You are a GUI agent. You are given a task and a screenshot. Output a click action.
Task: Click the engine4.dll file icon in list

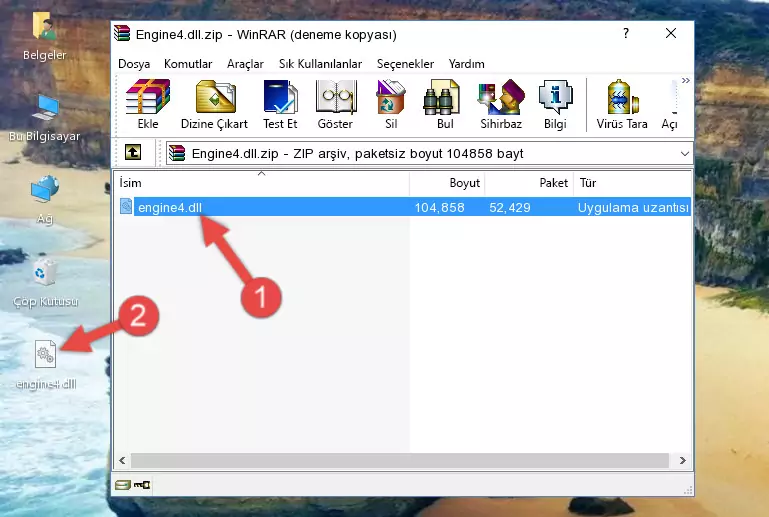pos(126,207)
